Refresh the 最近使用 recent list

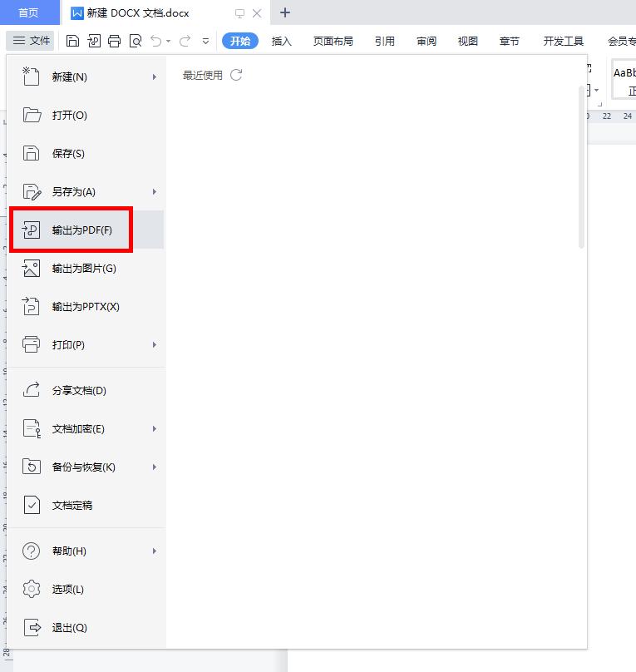tap(236, 75)
